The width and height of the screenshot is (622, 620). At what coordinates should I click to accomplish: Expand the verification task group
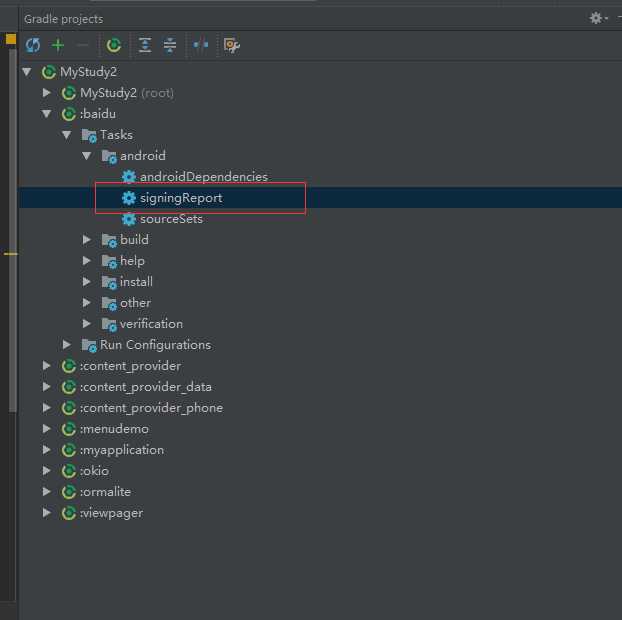click(87, 324)
